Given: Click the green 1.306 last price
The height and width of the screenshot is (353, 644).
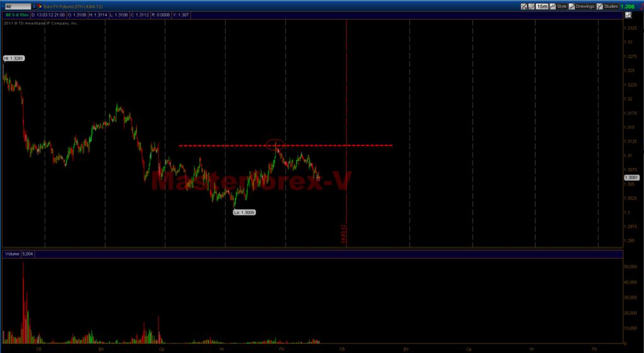Looking at the screenshot, I should [x=628, y=6].
